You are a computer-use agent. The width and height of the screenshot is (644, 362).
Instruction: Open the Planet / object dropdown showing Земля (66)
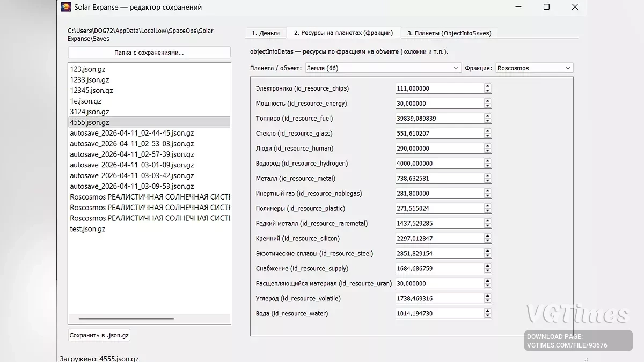(383, 68)
